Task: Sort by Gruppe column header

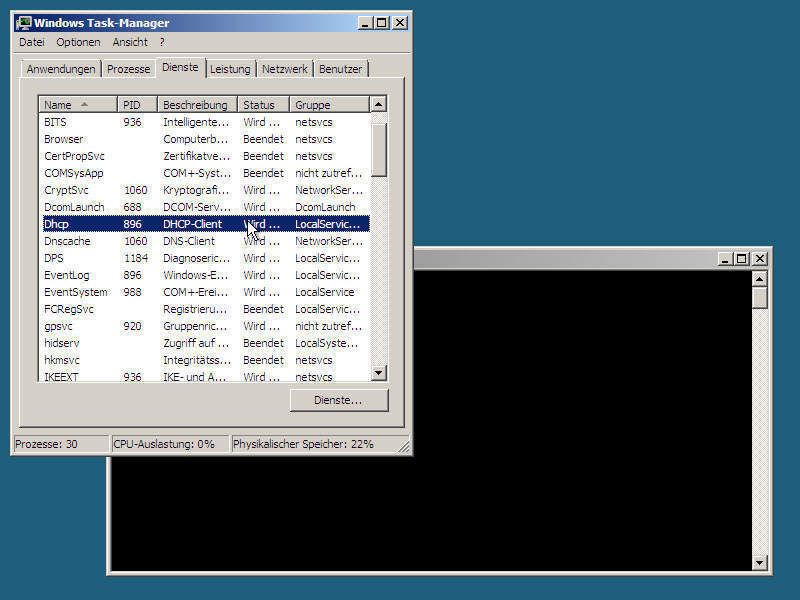Action: (x=329, y=105)
